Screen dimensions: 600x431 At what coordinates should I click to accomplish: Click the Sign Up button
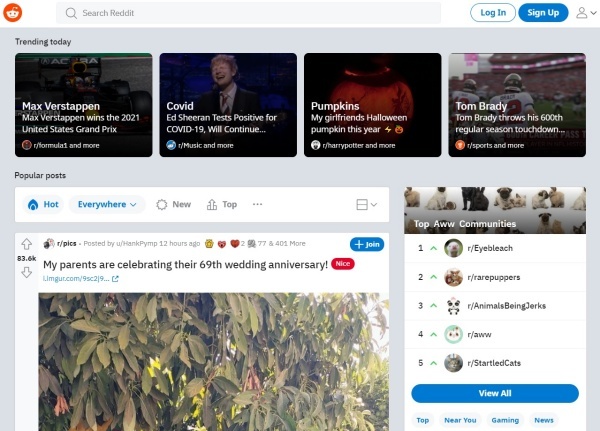click(x=543, y=13)
